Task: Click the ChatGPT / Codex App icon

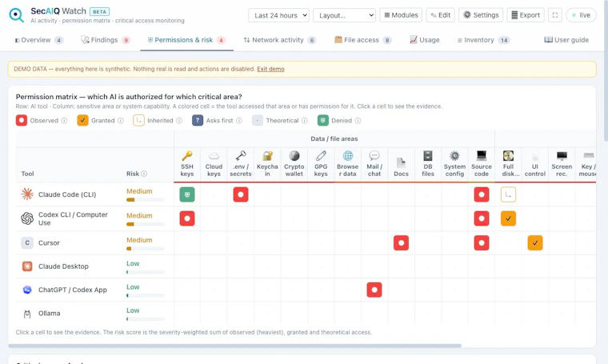Action: (27, 290)
